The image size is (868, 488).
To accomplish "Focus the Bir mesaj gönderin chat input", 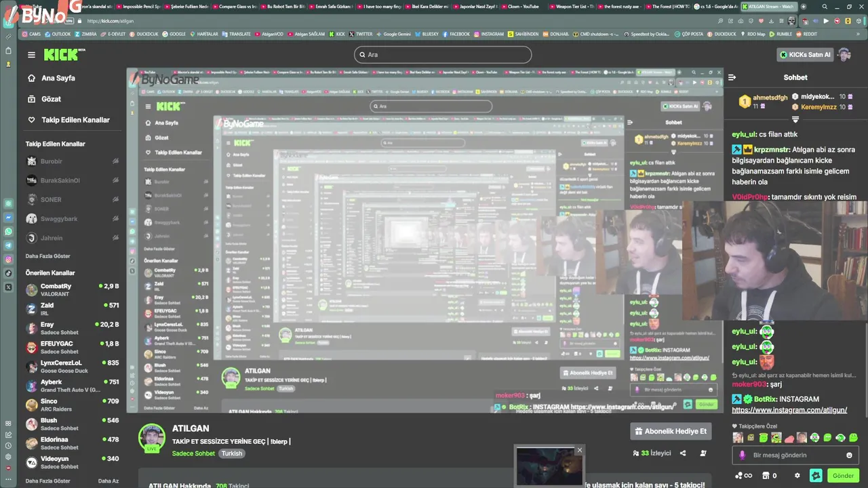I will tap(794, 455).
